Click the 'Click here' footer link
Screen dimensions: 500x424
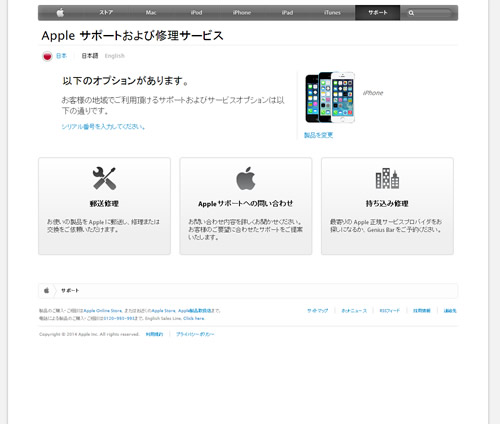194,318
